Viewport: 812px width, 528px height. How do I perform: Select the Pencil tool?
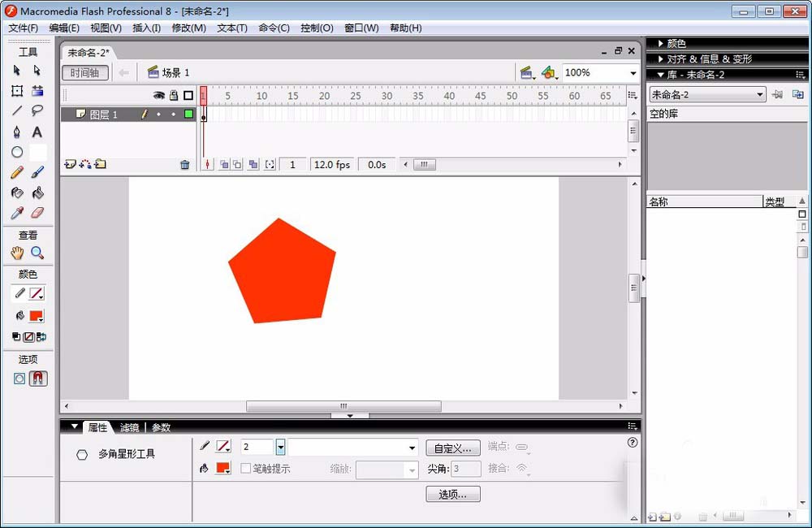pyautogui.click(x=16, y=172)
